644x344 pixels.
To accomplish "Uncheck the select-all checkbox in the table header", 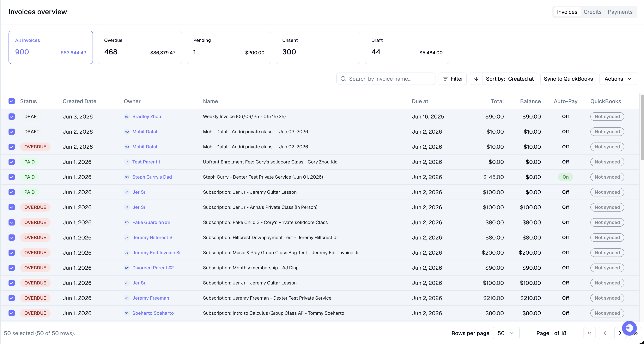I will 11,101.
